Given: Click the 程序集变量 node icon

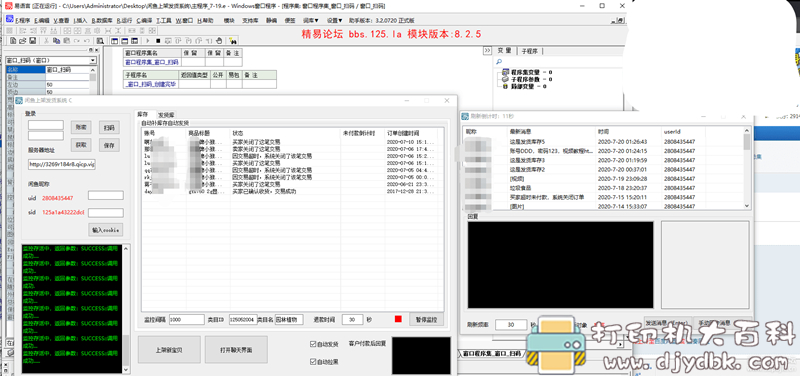Looking at the screenshot, I should click(506, 72).
